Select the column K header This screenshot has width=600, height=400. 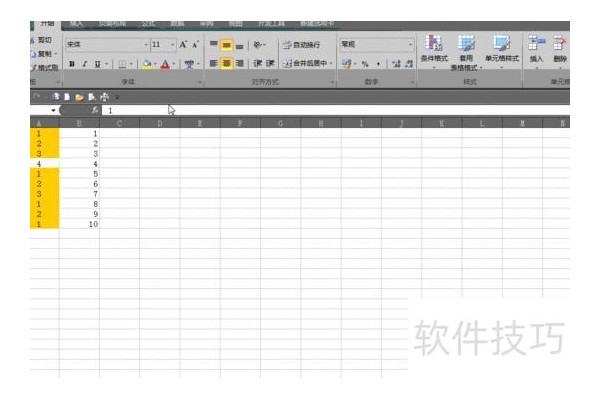pyautogui.click(x=442, y=123)
